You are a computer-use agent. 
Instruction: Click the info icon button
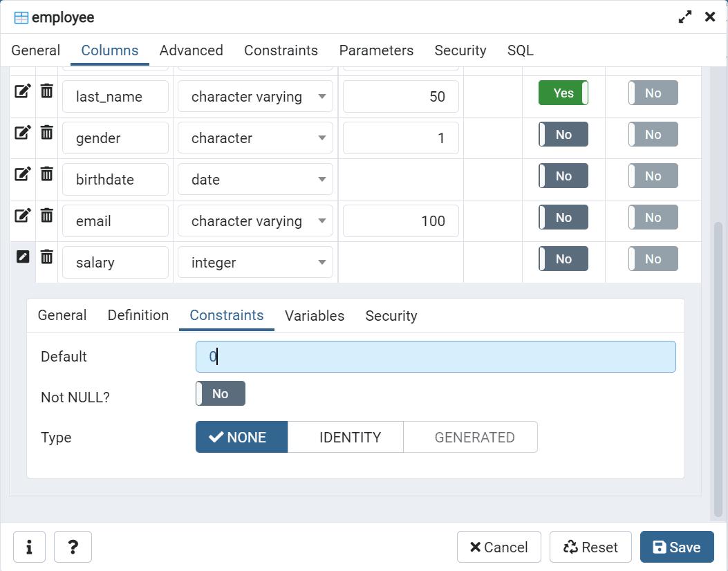click(29, 547)
